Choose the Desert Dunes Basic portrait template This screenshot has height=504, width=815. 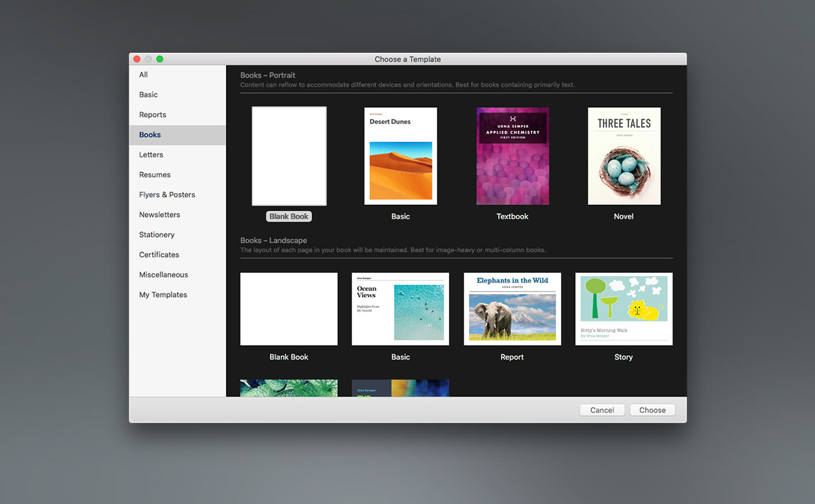click(x=400, y=156)
